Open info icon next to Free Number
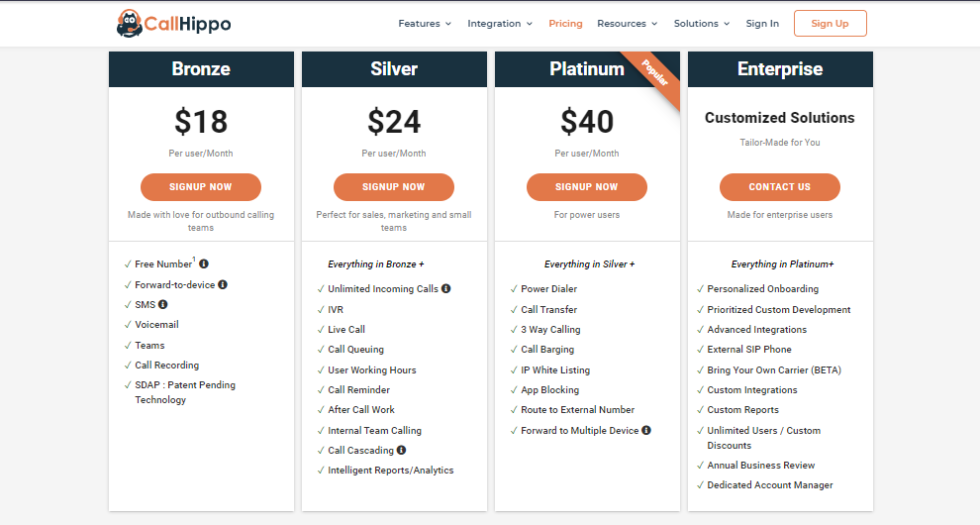Screen dimensions: 980x525 point(204,264)
